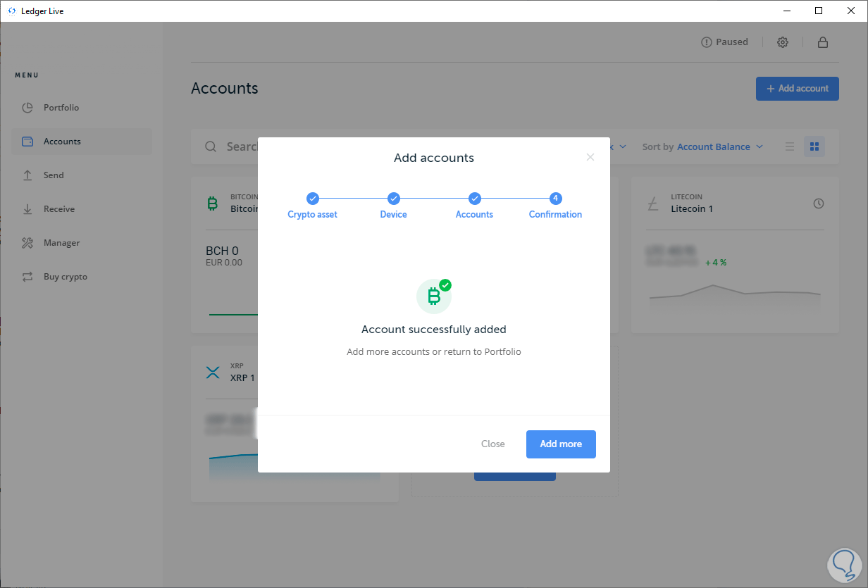Click the Accounts page heading
This screenshot has width=868, height=588.
tap(225, 89)
